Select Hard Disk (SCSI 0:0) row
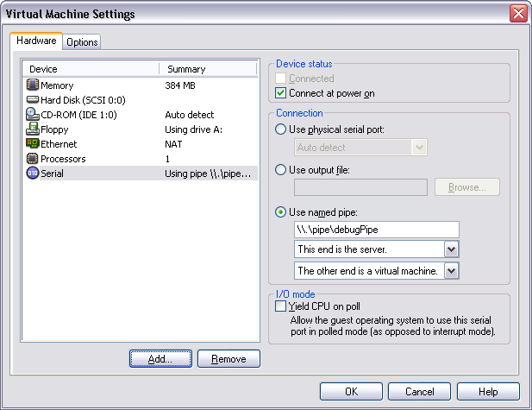The image size is (532, 410). coord(141,100)
